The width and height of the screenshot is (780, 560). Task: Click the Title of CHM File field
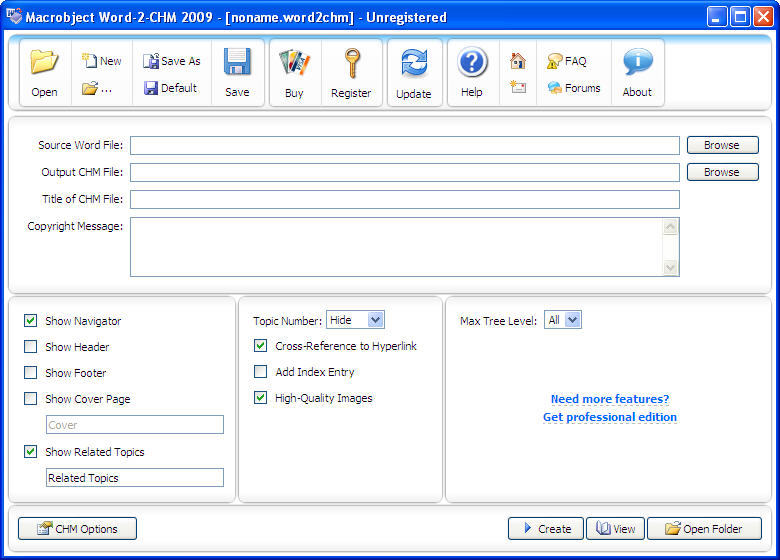tap(404, 199)
